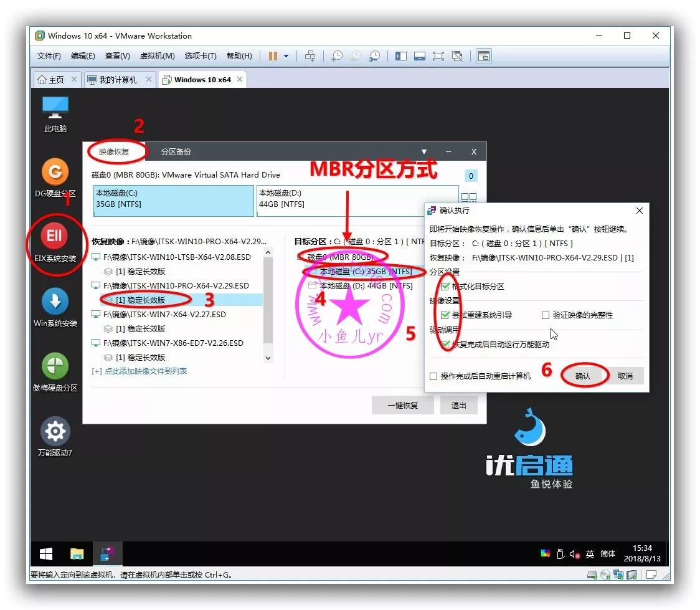The width and height of the screenshot is (700, 610).
Task: Open the 虚拟机(M) menu
Action: click(157, 56)
